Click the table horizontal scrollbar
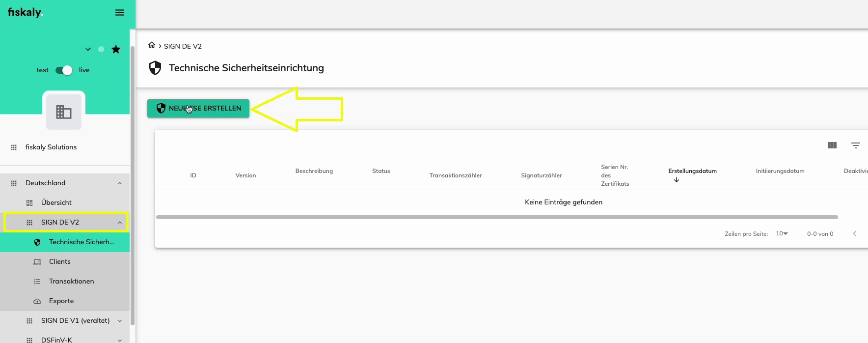Image resolution: width=868 pixels, height=343 pixels. (x=496, y=217)
